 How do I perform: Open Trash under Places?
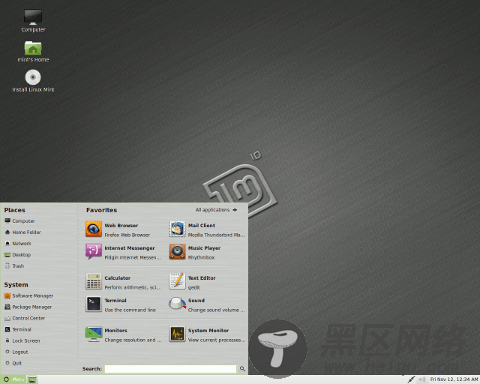point(14,266)
